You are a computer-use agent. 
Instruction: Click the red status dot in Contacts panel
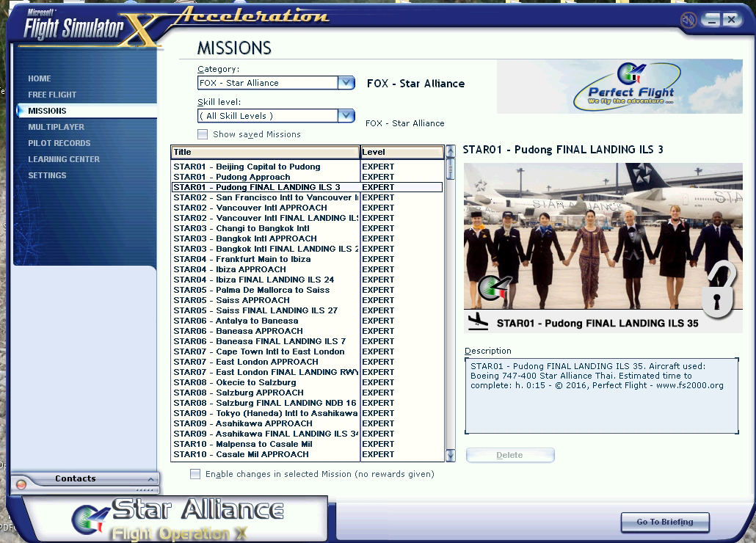click(x=21, y=484)
